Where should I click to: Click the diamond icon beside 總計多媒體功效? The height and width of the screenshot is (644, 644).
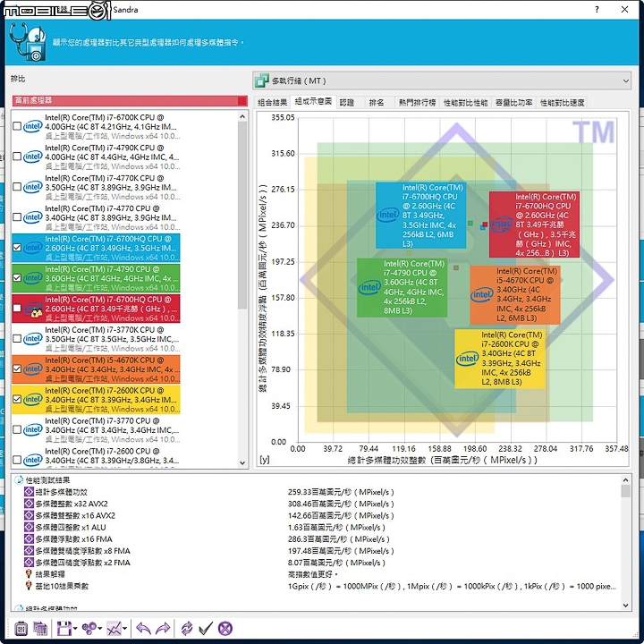29,492
